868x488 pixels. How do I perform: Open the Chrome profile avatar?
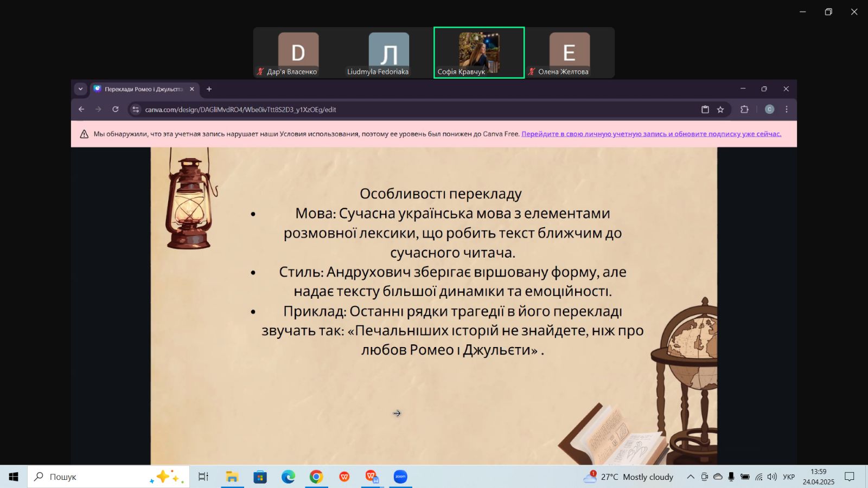tap(769, 110)
